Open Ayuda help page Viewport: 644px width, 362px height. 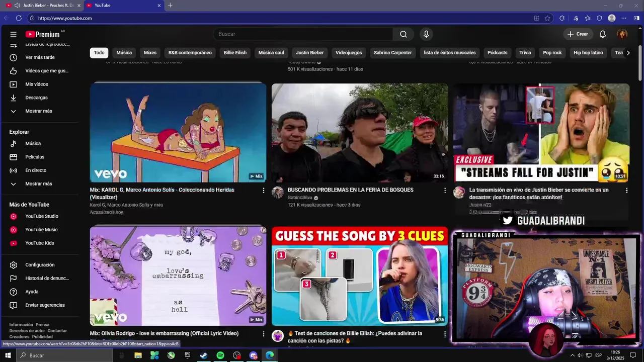(x=39, y=292)
